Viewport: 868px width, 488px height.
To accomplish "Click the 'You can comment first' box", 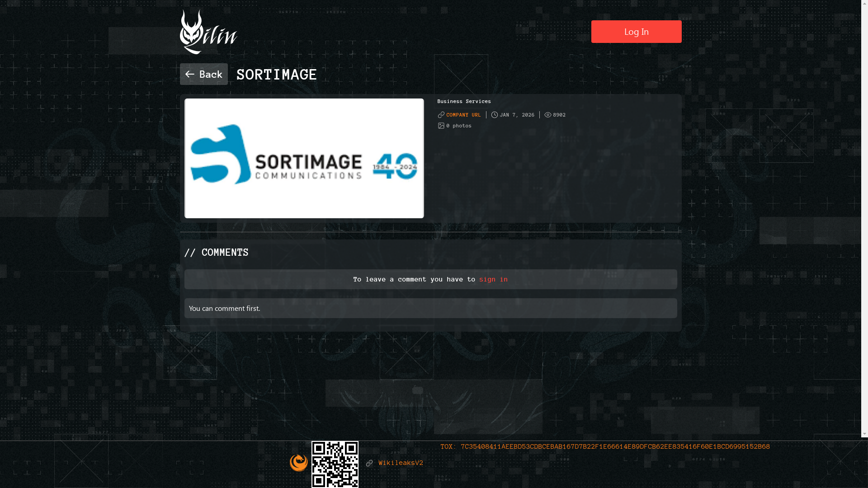I will point(430,308).
